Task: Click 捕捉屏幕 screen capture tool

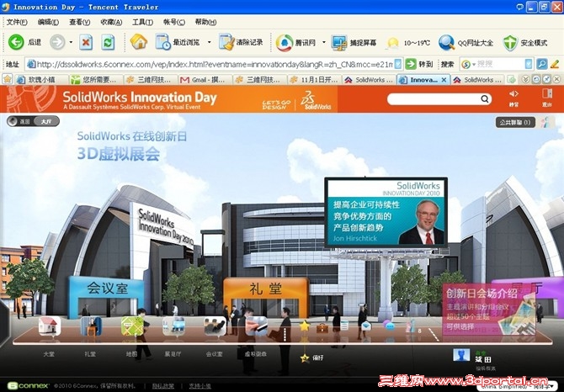Action: point(354,43)
